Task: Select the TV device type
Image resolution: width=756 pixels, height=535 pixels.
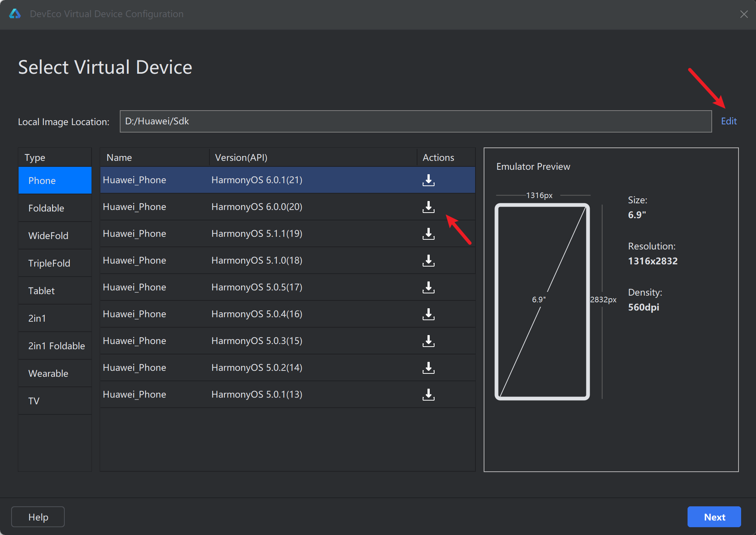Action: [x=34, y=401]
